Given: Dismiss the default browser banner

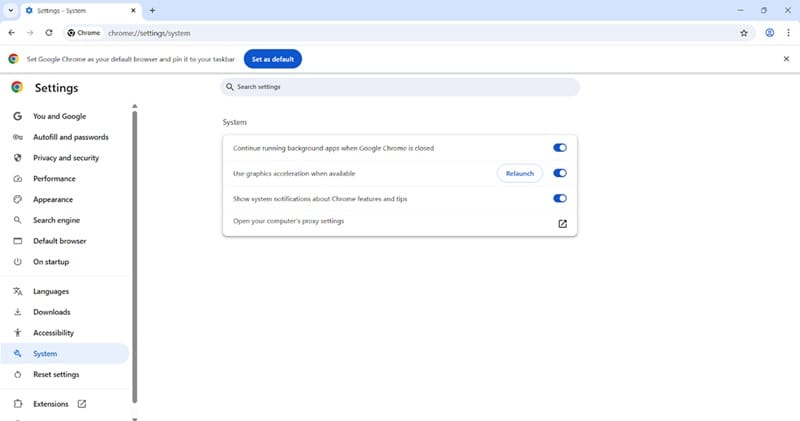Looking at the screenshot, I should (786, 59).
